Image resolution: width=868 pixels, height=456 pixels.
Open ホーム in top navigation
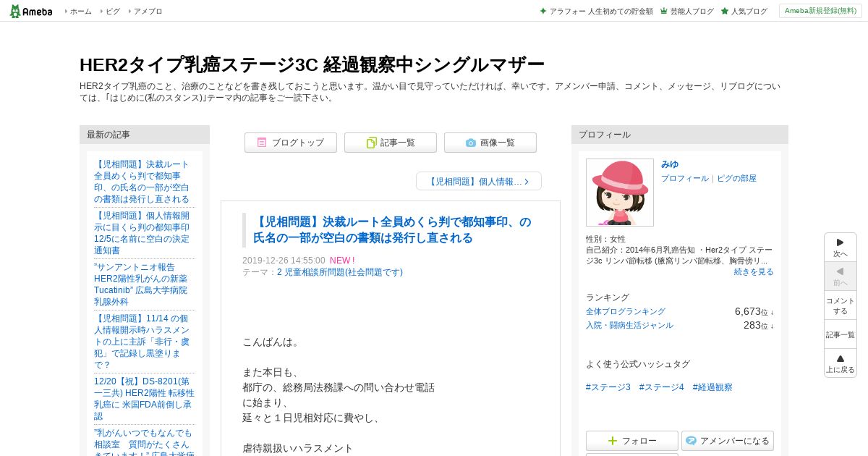click(x=80, y=12)
